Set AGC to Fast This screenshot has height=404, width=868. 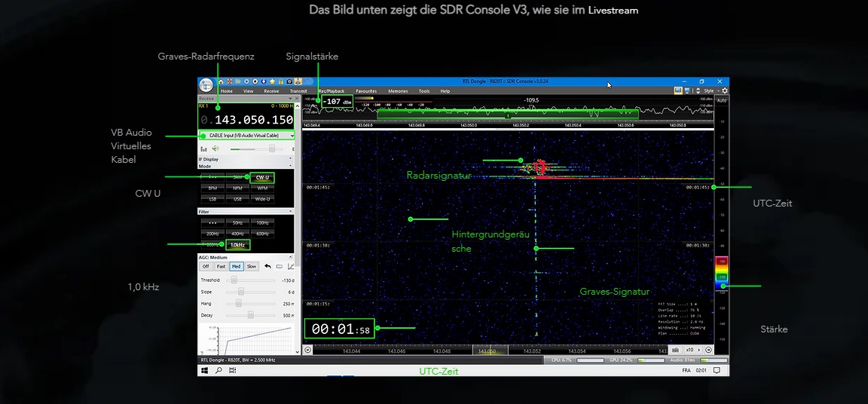(x=222, y=266)
